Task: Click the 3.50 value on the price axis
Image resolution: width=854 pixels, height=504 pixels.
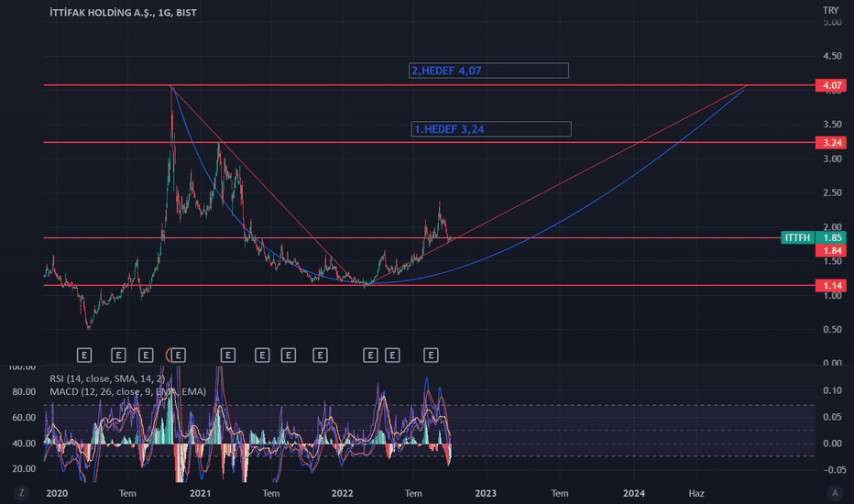Action: [832, 125]
